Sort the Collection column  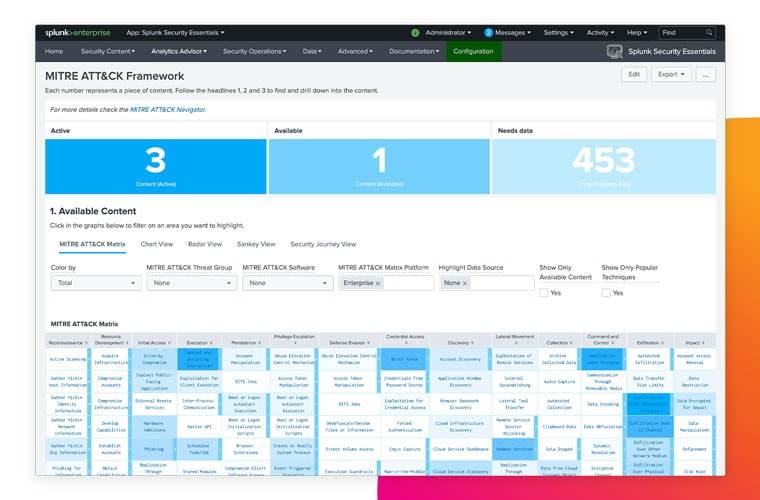tap(571, 343)
